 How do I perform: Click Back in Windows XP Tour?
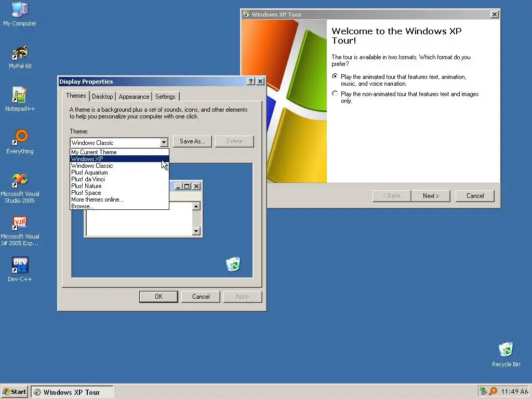[392, 196]
